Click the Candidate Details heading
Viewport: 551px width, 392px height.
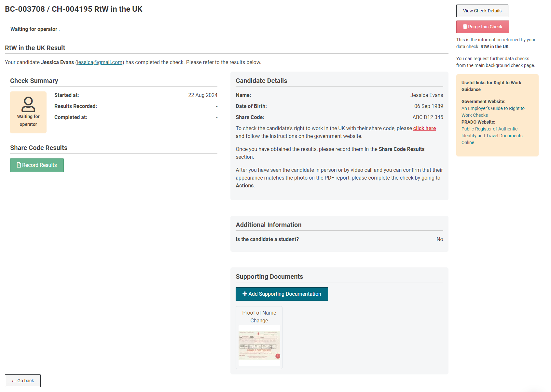[261, 81]
